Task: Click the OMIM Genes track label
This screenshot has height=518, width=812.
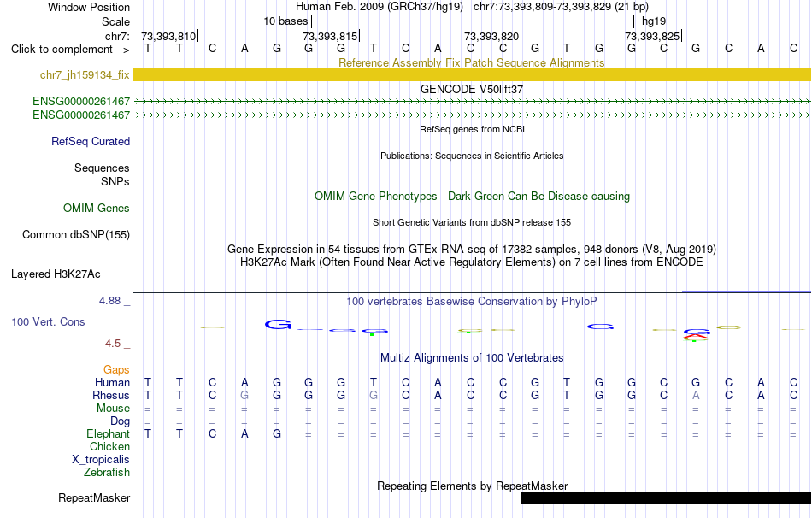Action: coord(97,209)
